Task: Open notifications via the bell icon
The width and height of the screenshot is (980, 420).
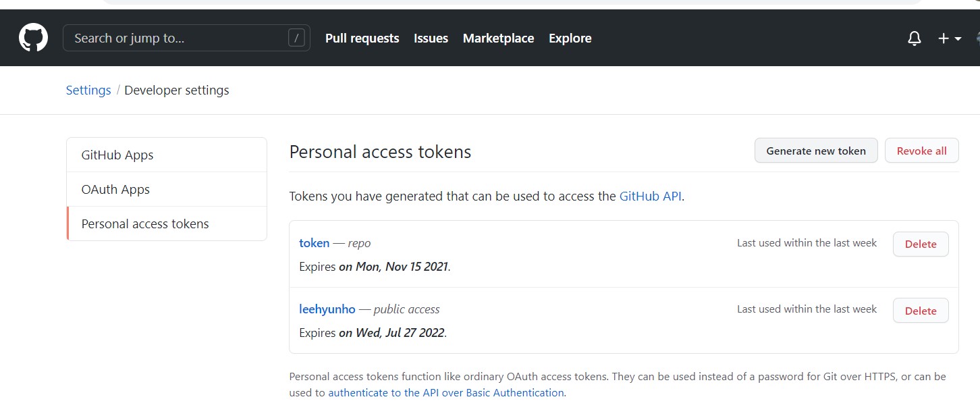Action: (915, 38)
